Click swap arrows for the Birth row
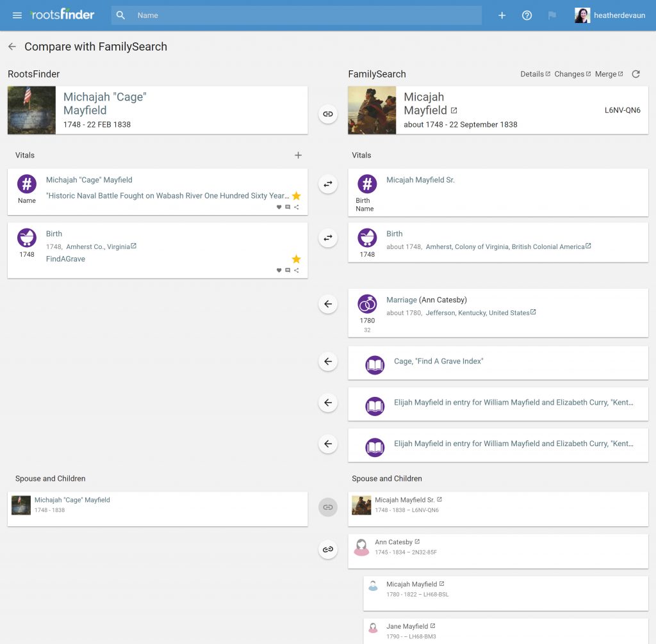Image resolution: width=656 pixels, height=644 pixels. [328, 238]
